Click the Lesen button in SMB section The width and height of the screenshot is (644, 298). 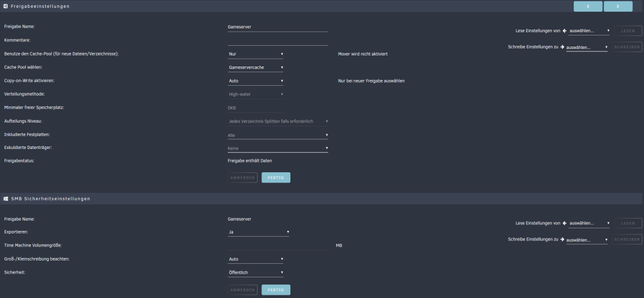[628, 223]
